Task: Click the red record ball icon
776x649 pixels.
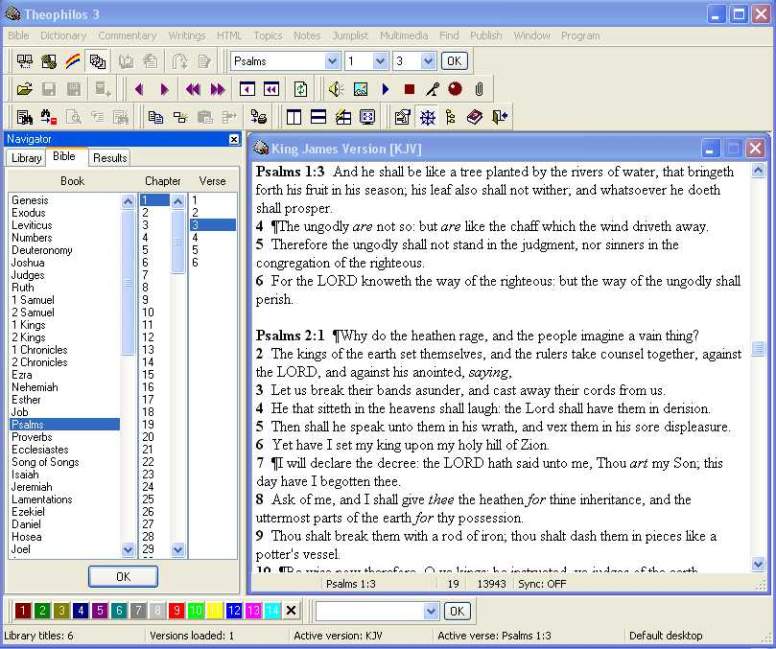Action: tap(455, 89)
